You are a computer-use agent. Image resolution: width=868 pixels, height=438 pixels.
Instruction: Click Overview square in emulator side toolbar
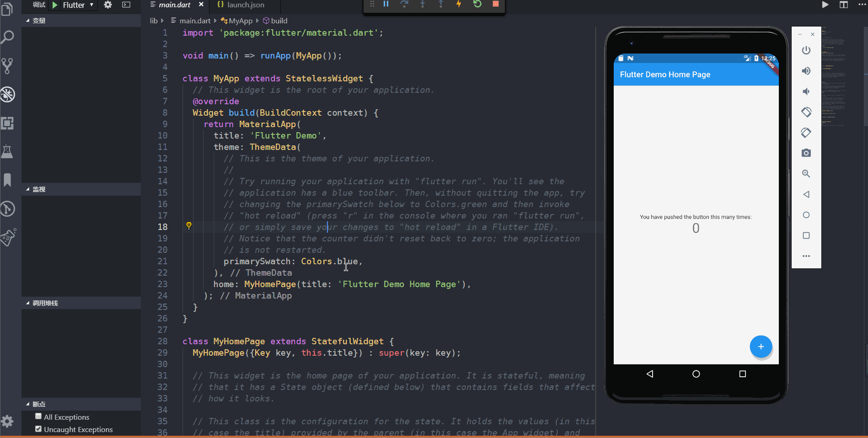pos(806,235)
